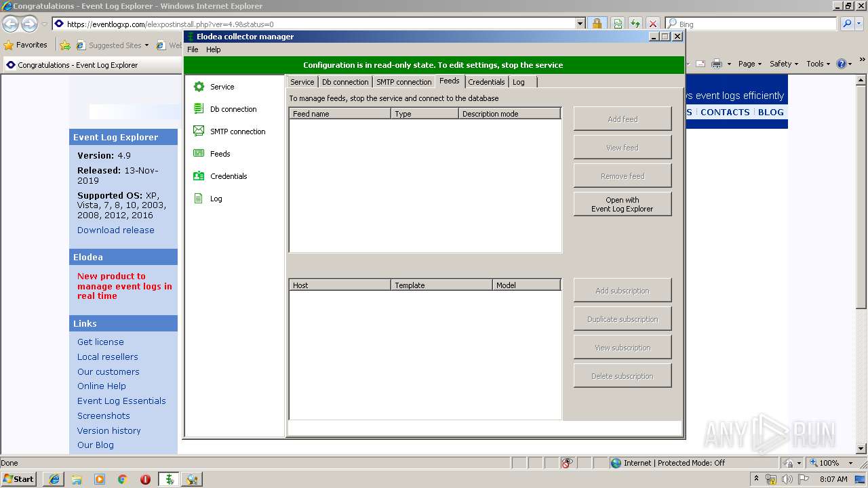Image resolution: width=868 pixels, height=488 pixels.
Task: Click the Bing search magnifier button
Action: 846,24
